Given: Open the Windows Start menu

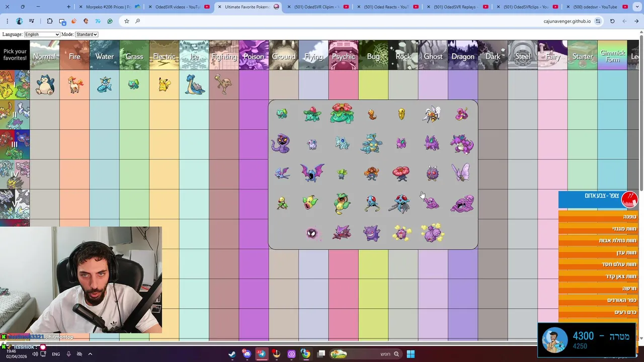Looking at the screenshot, I should (411, 354).
